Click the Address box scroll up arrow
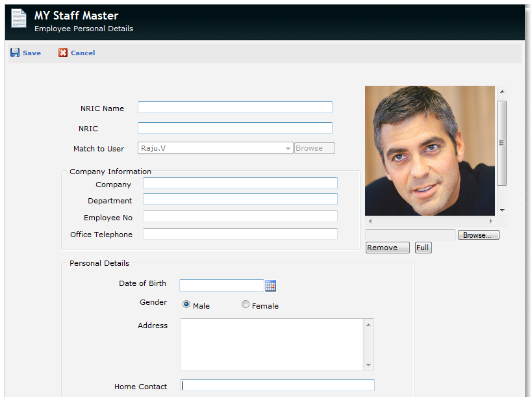 pos(368,325)
